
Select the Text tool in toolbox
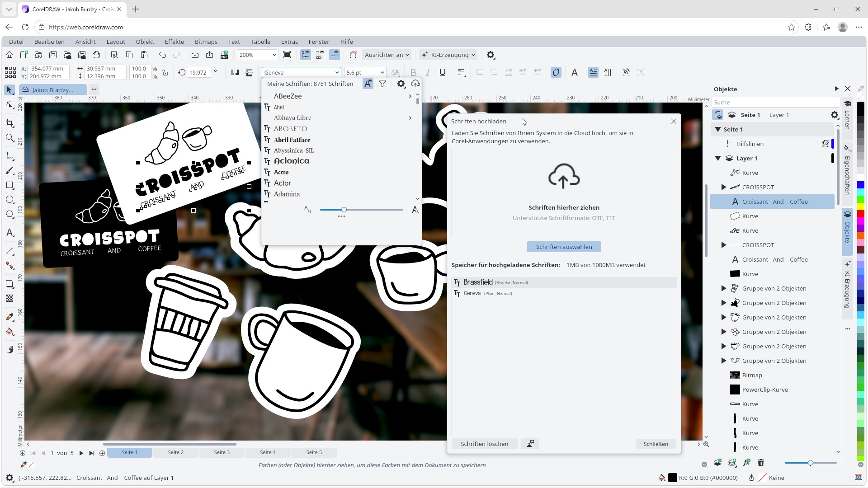click(x=9, y=233)
